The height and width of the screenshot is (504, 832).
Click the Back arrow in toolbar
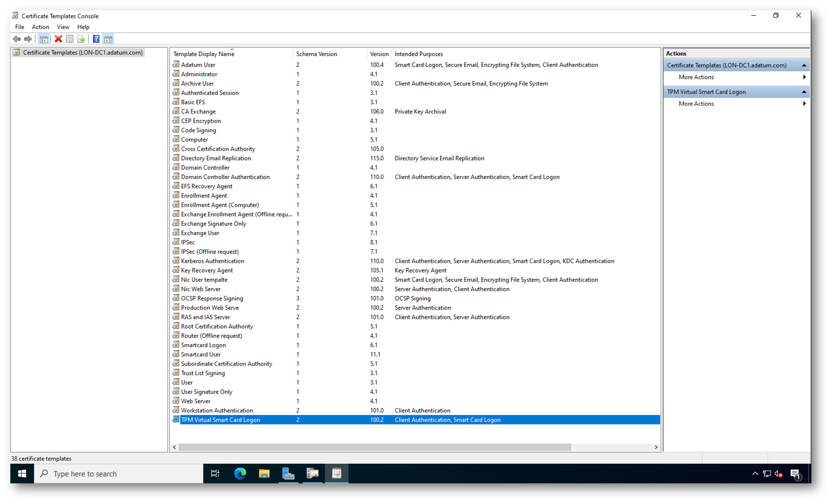pos(17,39)
